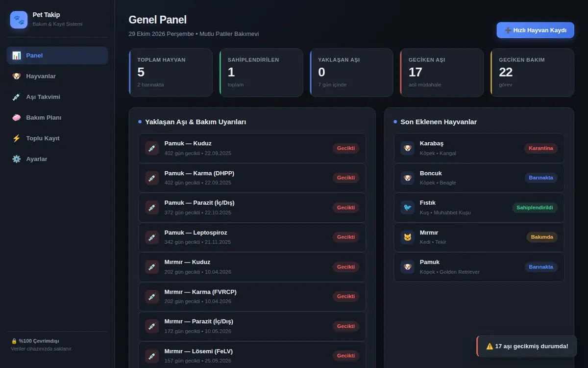The height and width of the screenshot is (368, 588).
Task: Open the Yaklaşan Aşı stat card
Action: [351, 73]
